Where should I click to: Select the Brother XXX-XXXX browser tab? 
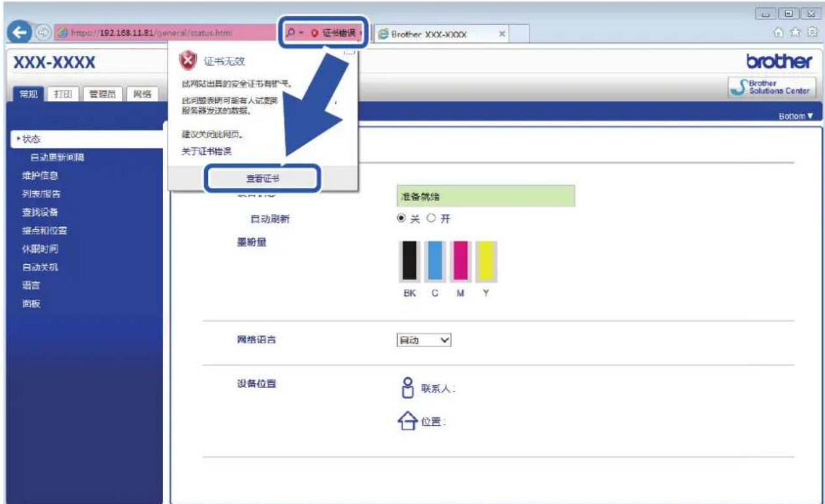[443, 33]
